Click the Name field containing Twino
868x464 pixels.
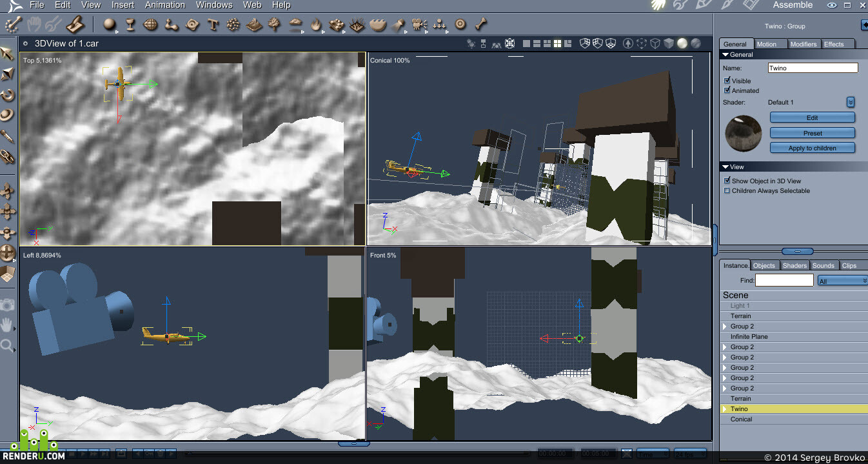pyautogui.click(x=813, y=68)
